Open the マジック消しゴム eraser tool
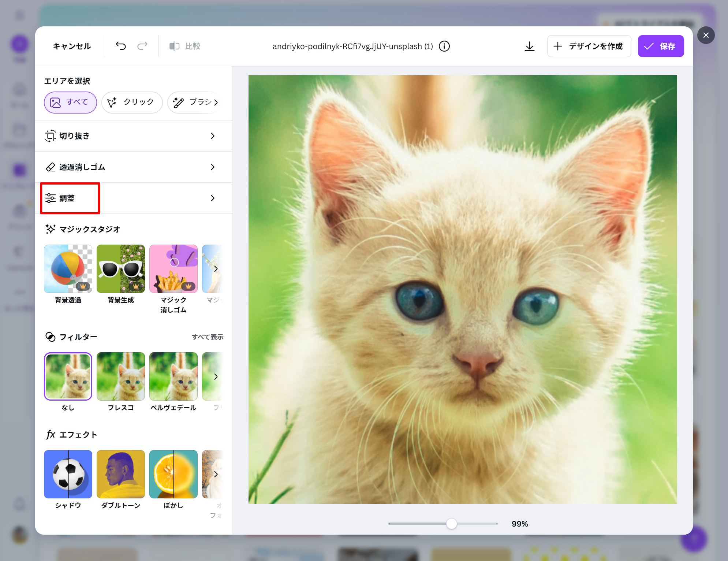This screenshot has width=728, height=561. (x=173, y=269)
